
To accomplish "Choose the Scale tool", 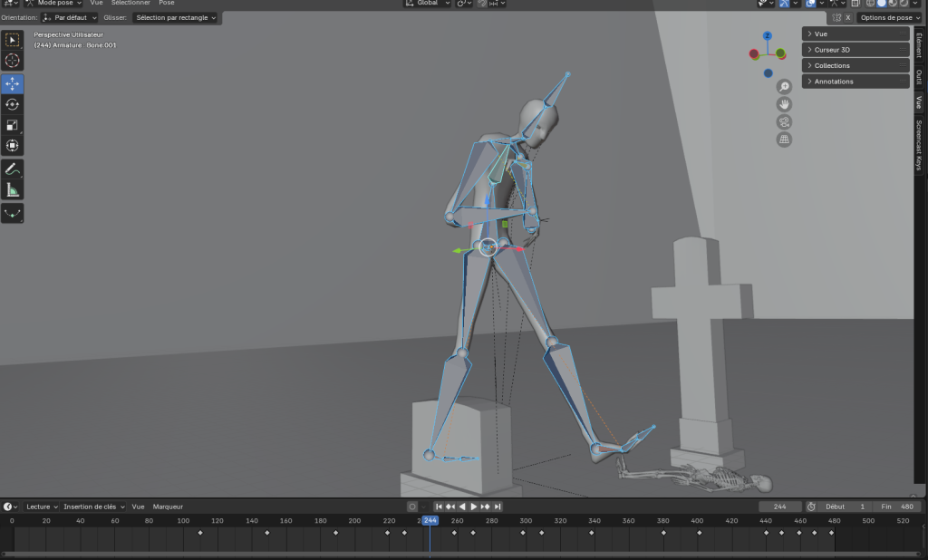I will pyautogui.click(x=13, y=125).
